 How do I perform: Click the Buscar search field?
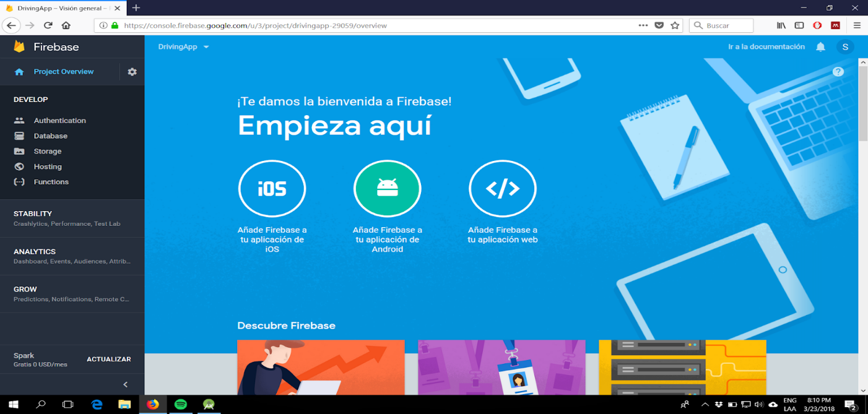pyautogui.click(x=721, y=25)
